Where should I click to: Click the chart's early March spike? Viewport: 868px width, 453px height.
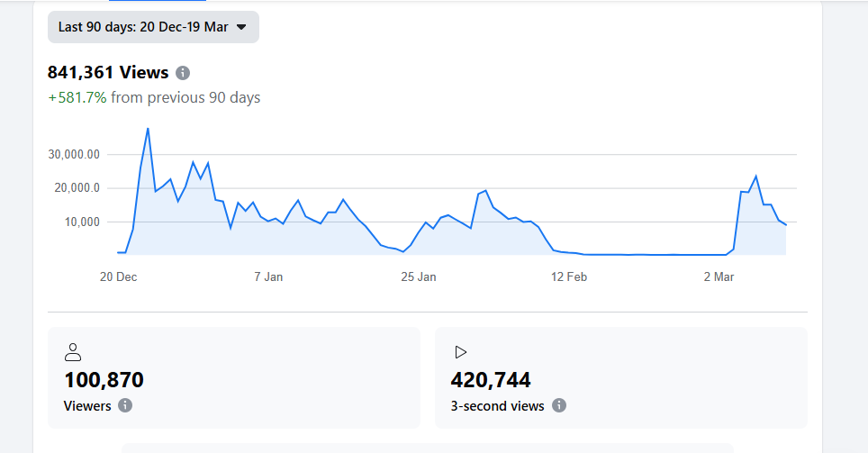[x=755, y=177]
